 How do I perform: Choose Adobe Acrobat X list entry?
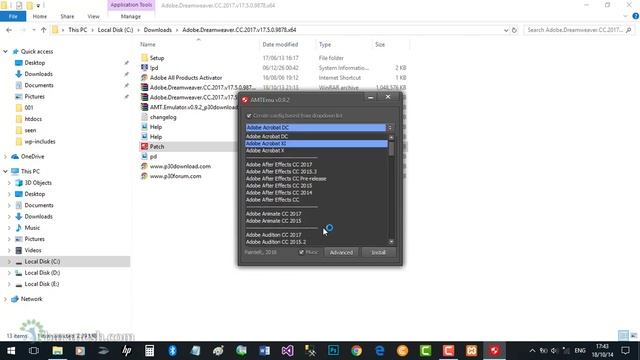click(265, 150)
